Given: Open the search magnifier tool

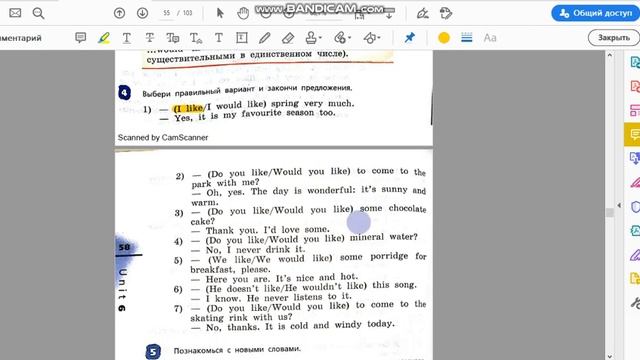Looking at the screenshot, I should click(x=38, y=13).
